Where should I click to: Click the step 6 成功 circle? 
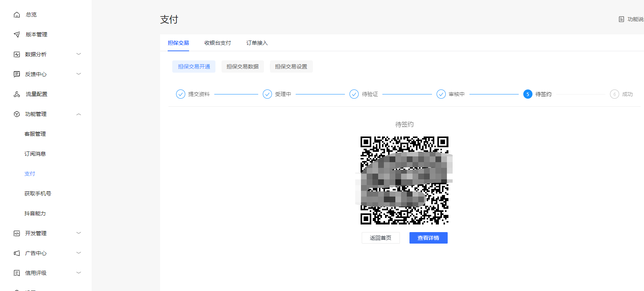(615, 94)
